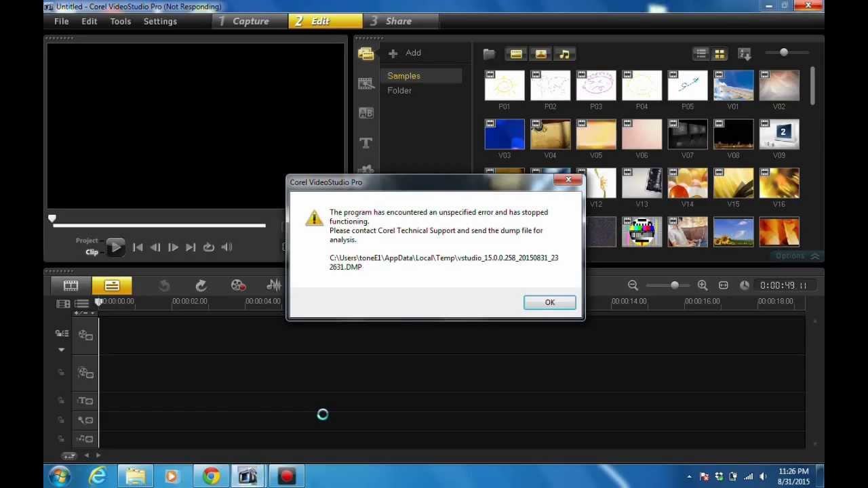Click the sort library clips icon
868x488 pixels.
click(x=745, y=54)
